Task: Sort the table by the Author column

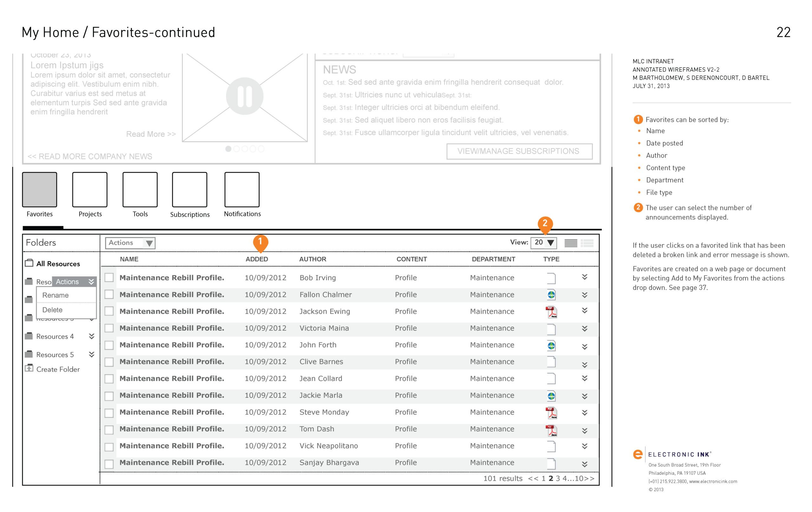Action: point(313,259)
